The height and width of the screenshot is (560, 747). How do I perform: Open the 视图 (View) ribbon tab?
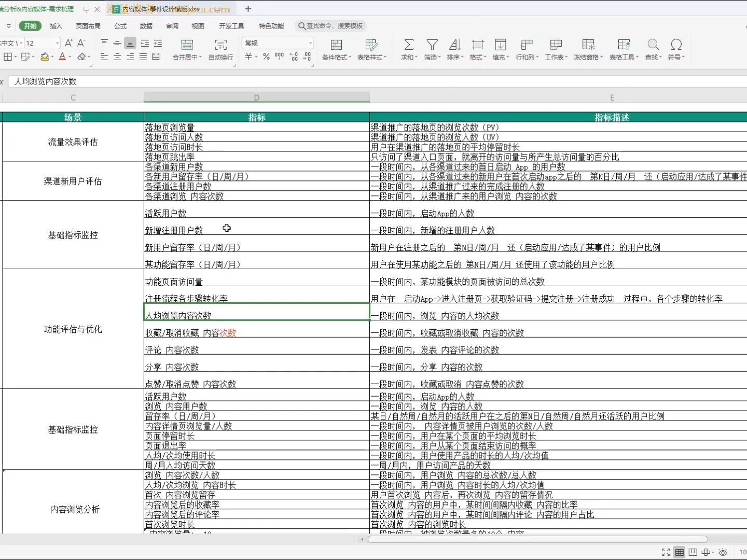point(198,26)
